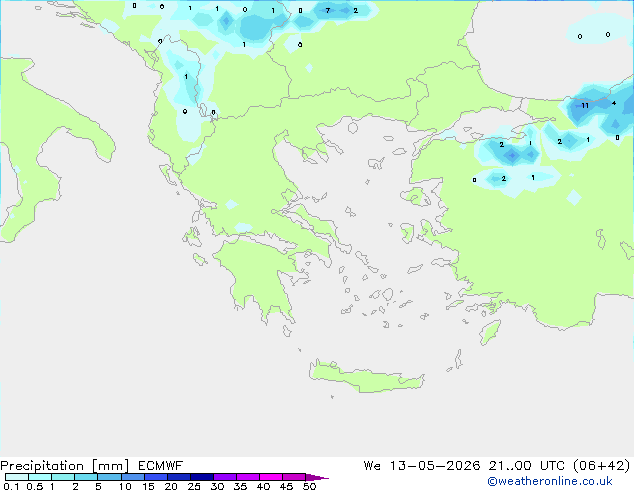Select the purple 30–35 mm legend swatch
The width and height of the screenshot is (634, 490).
[225, 477]
